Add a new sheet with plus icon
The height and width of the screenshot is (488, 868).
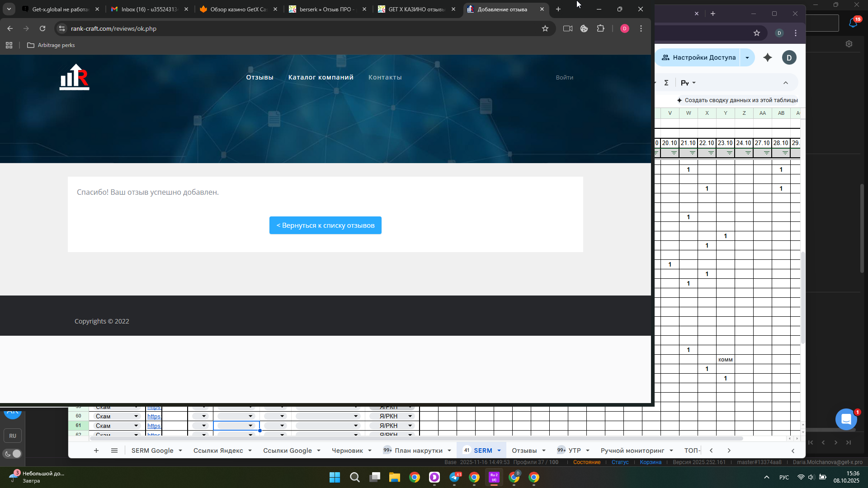[x=96, y=450]
